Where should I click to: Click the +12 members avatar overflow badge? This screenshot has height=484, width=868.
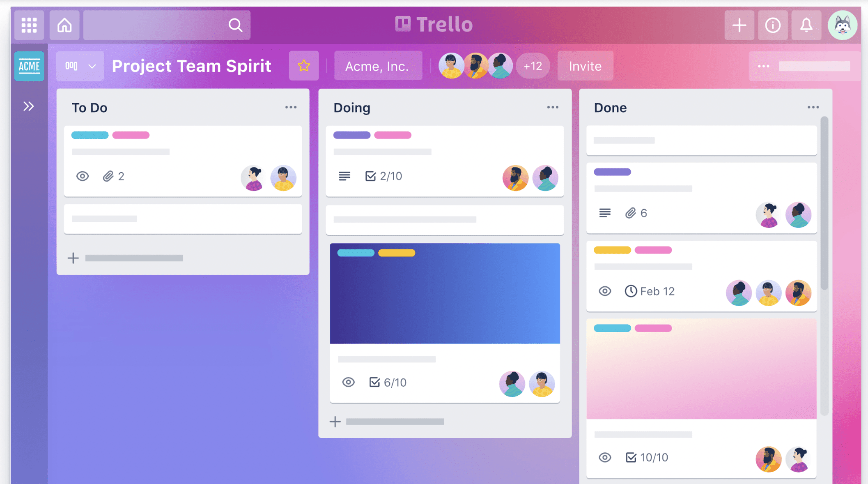(532, 66)
